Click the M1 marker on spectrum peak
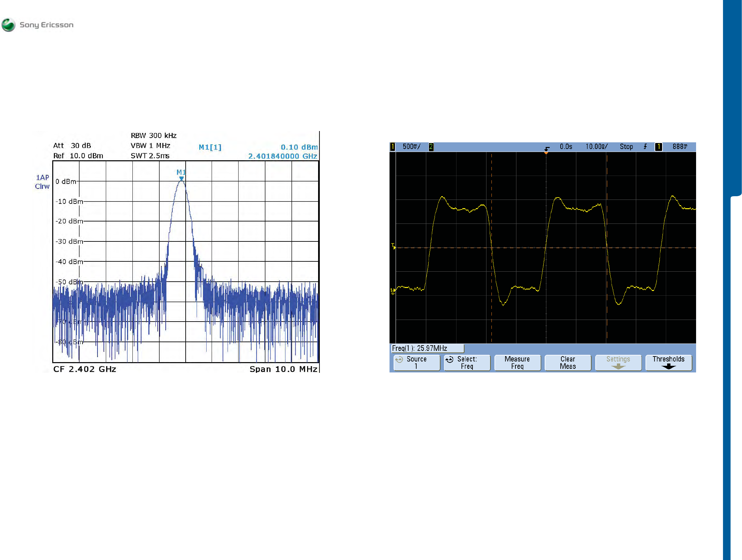Screen dimensions: 742x560 [x=181, y=178]
